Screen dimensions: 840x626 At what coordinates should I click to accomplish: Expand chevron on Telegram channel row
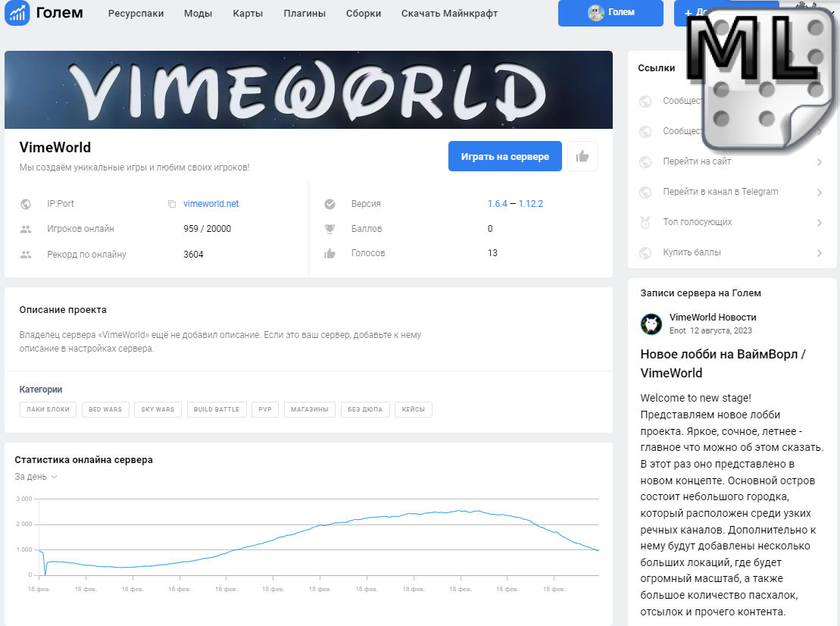pyautogui.click(x=820, y=192)
